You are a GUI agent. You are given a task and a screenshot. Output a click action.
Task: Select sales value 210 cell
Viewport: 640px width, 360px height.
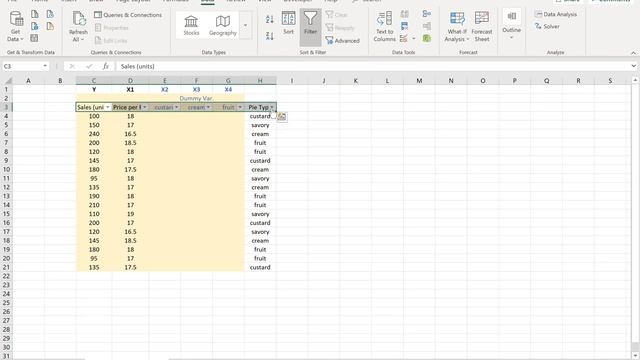[94, 205]
